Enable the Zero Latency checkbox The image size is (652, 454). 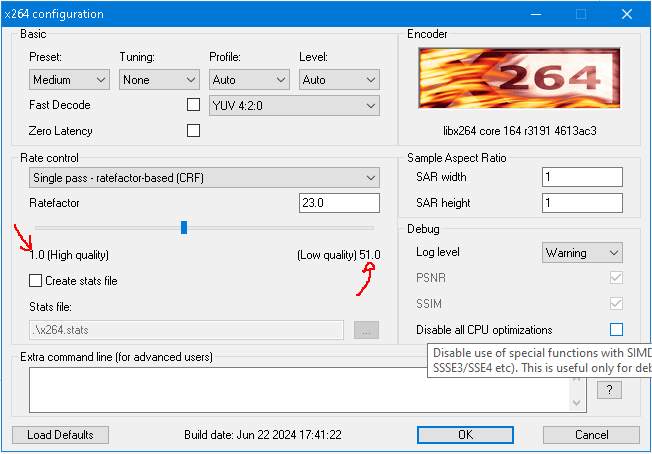pyautogui.click(x=193, y=131)
